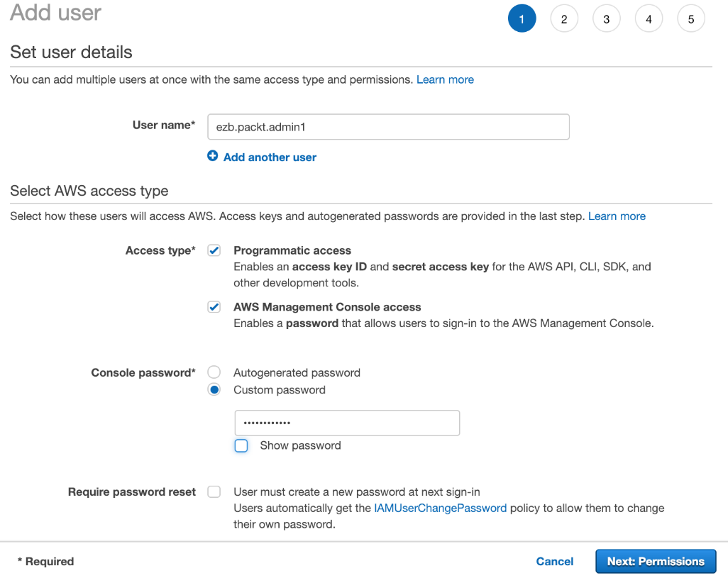The width and height of the screenshot is (728, 578).
Task: Click the Access type field label
Action: pyautogui.click(x=160, y=250)
